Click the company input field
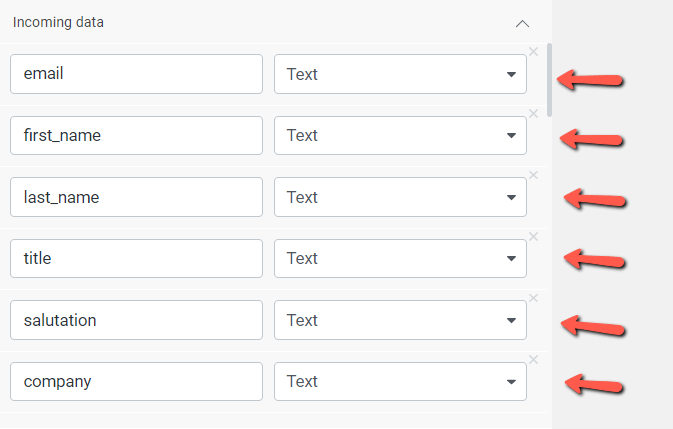673x429 pixels. tap(136, 381)
